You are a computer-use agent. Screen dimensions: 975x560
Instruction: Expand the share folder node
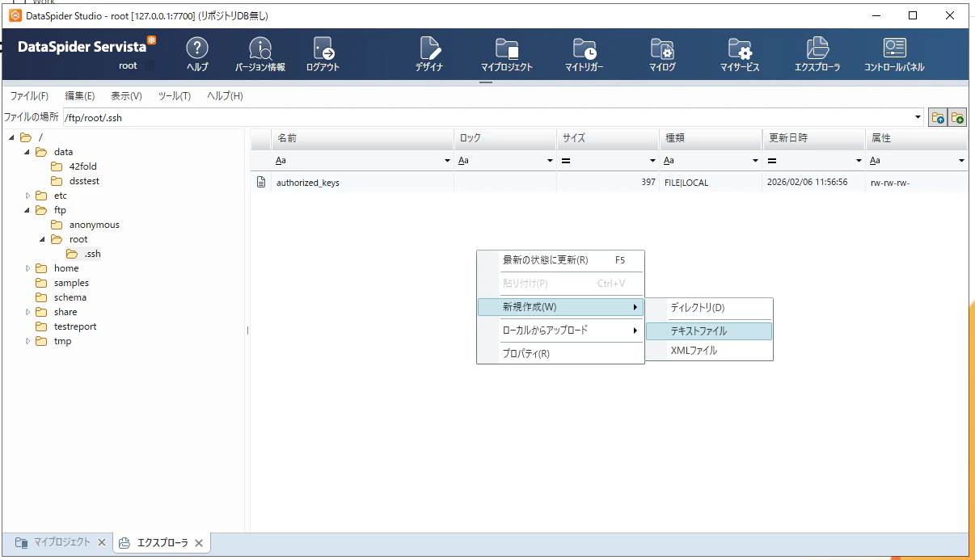click(x=27, y=312)
